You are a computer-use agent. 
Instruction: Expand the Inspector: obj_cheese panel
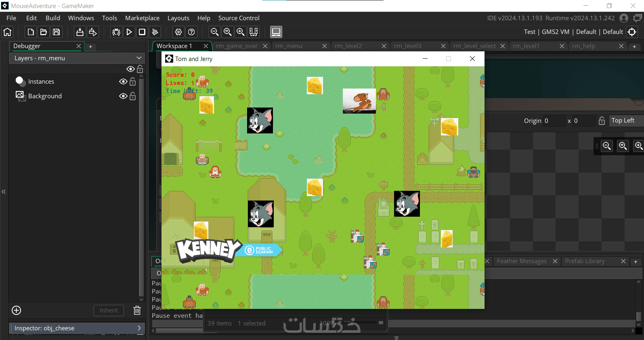[77, 328]
